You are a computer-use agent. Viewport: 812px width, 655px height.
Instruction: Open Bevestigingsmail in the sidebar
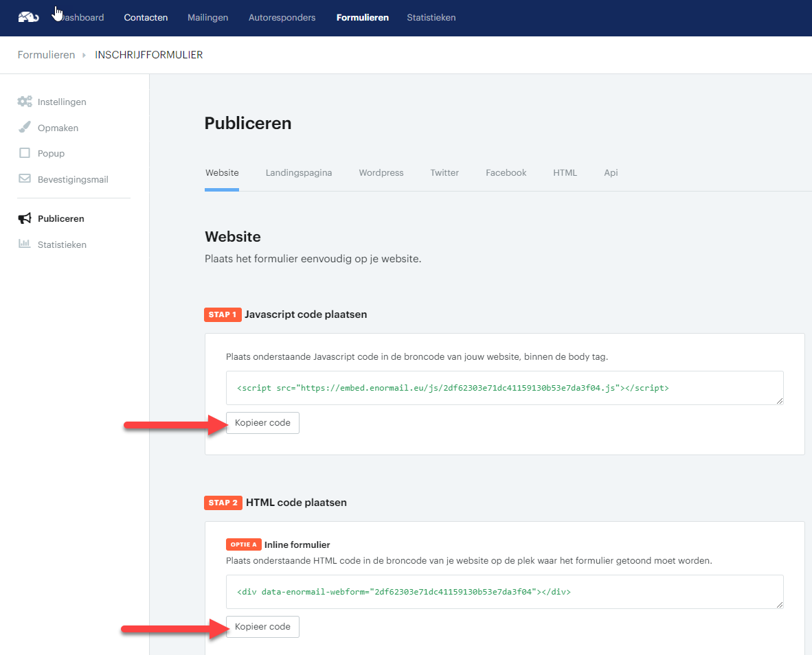73,179
